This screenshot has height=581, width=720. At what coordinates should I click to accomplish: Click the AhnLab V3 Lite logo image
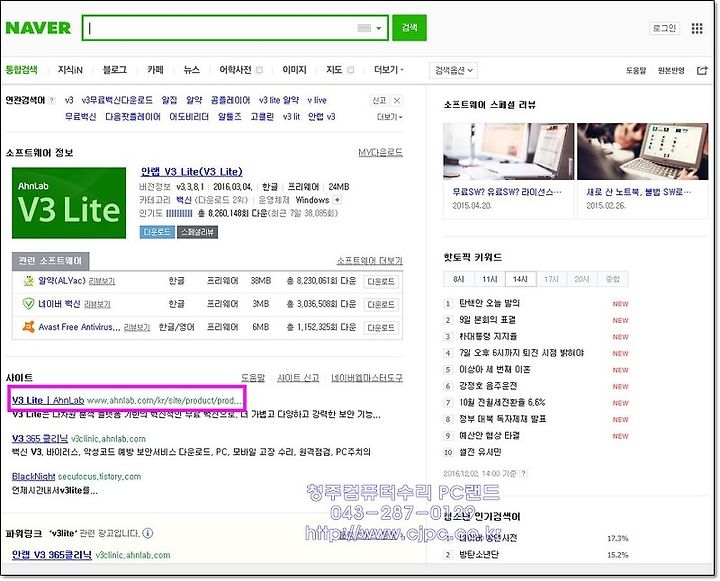pos(69,203)
